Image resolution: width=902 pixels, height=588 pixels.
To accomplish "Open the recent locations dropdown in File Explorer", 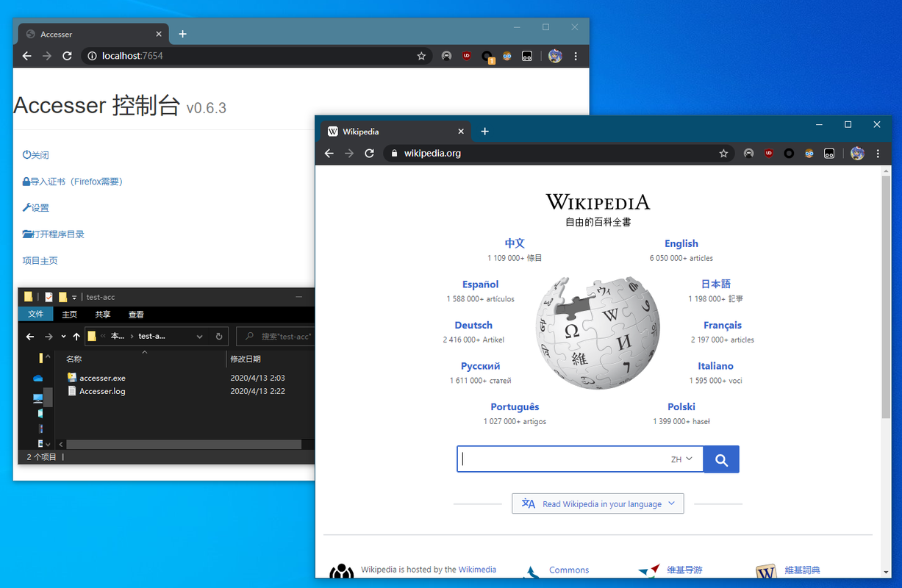I will pyautogui.click(x=64, y=337).
